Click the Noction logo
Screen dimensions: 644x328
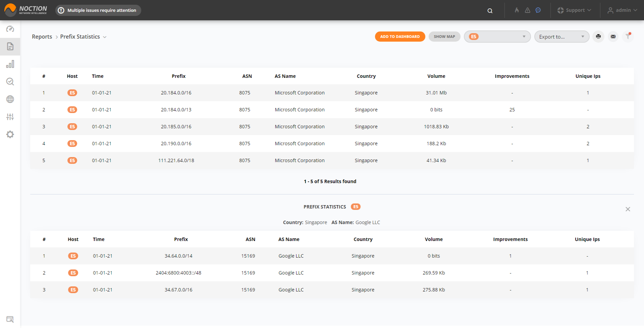click(26, 10)
